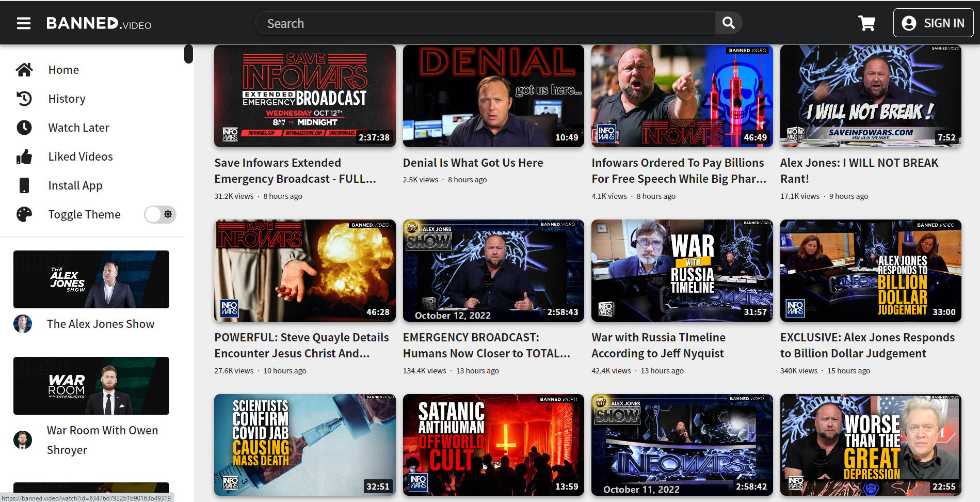The width and height of the screenshot is (980, 502).
Task: Click The Alex Jones Show channel avatar
Action: (23, 324)
